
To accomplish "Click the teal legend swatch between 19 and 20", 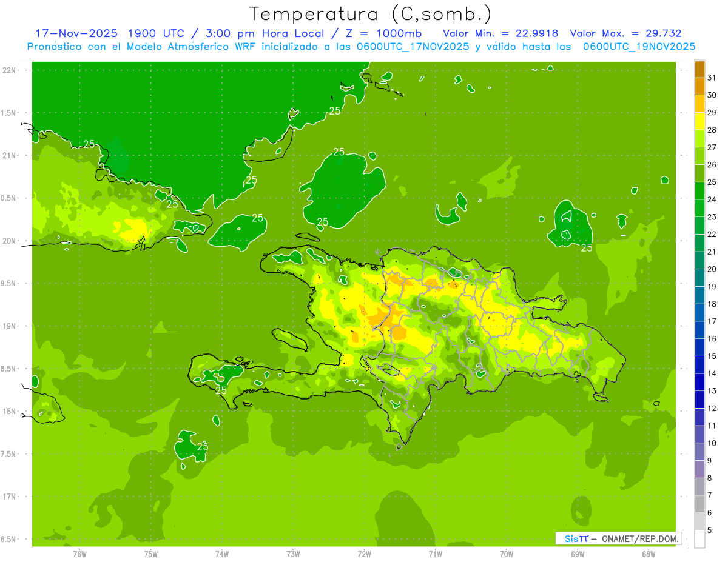I will (699, 278).
